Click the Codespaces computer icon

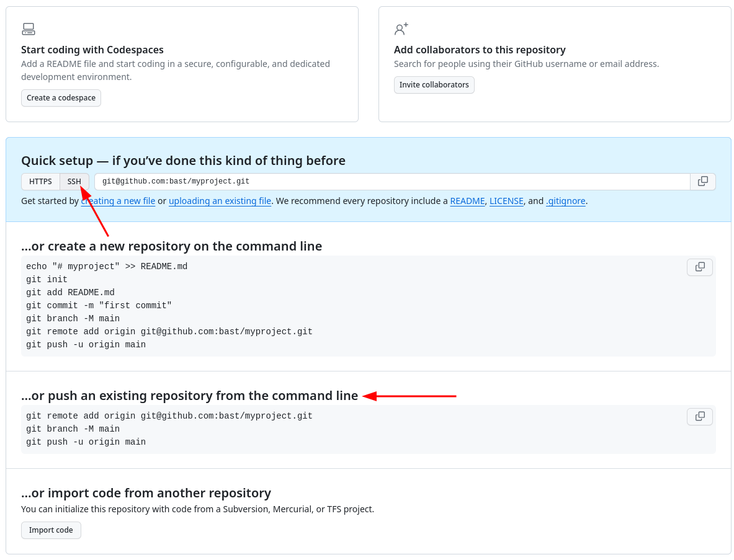point(29,29)
